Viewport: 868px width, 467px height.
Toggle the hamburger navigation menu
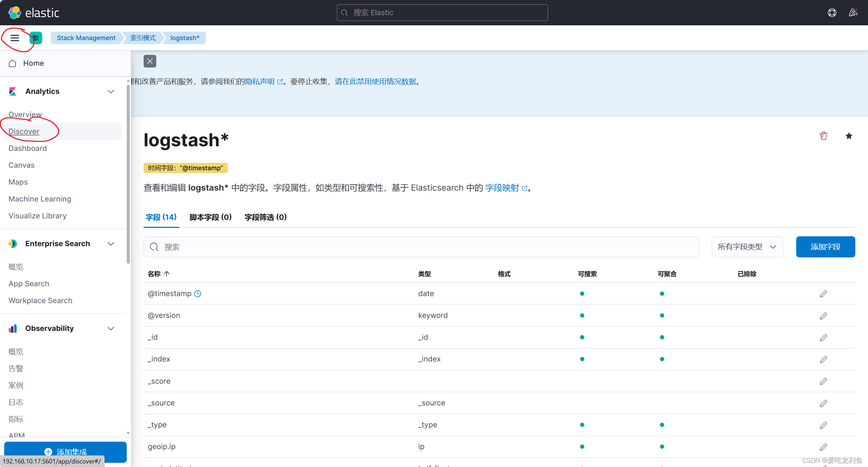click(14, 38)
